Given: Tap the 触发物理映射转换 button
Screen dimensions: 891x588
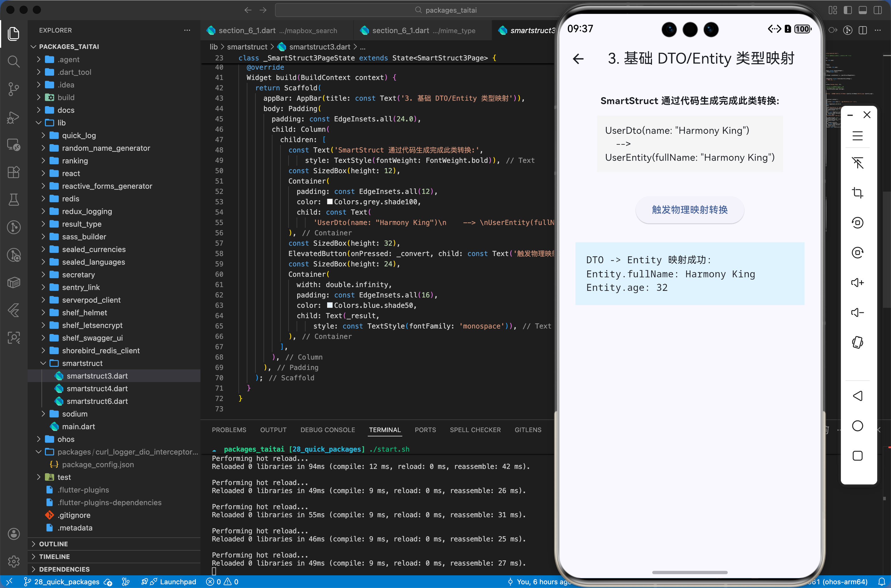Looking at the screenshot, I should pos(689,210).
